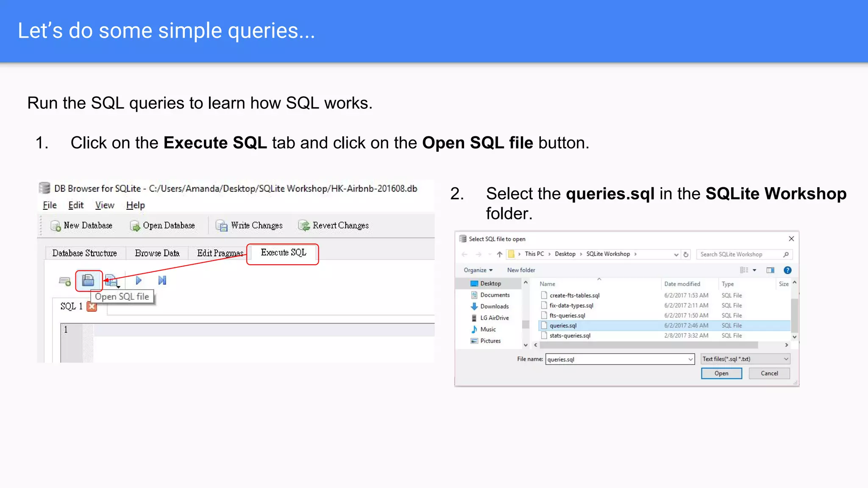
Task: Open the View menu
Action: point(105,205)
